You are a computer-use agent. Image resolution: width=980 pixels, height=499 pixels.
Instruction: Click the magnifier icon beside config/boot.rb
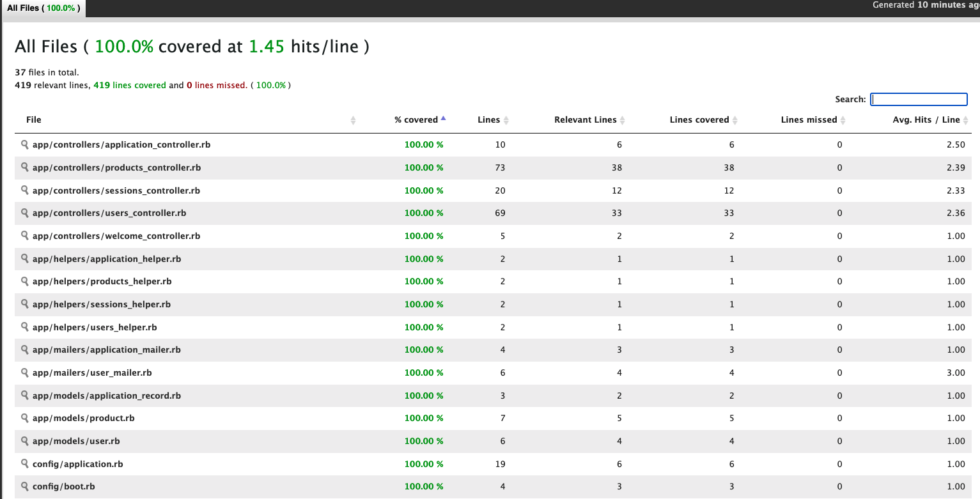25,486
